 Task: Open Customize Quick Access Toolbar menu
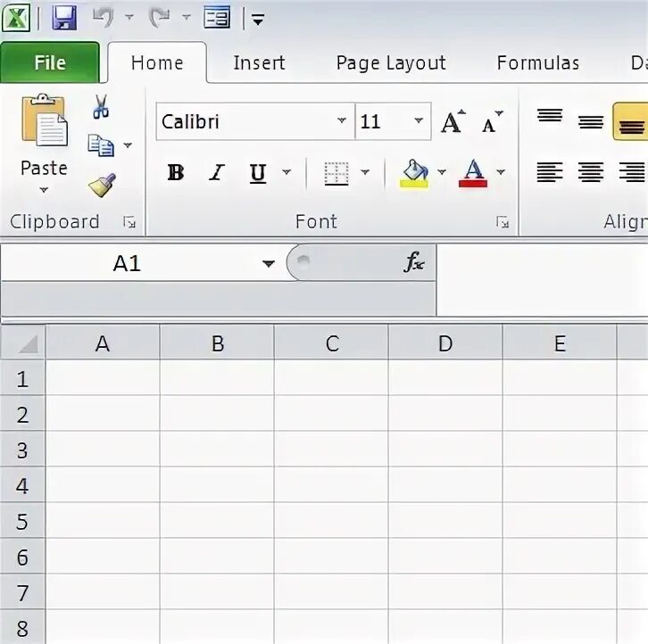258,20
